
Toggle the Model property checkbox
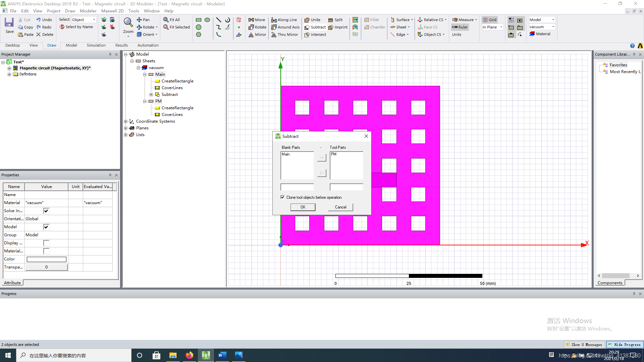(x=46, y=227)
